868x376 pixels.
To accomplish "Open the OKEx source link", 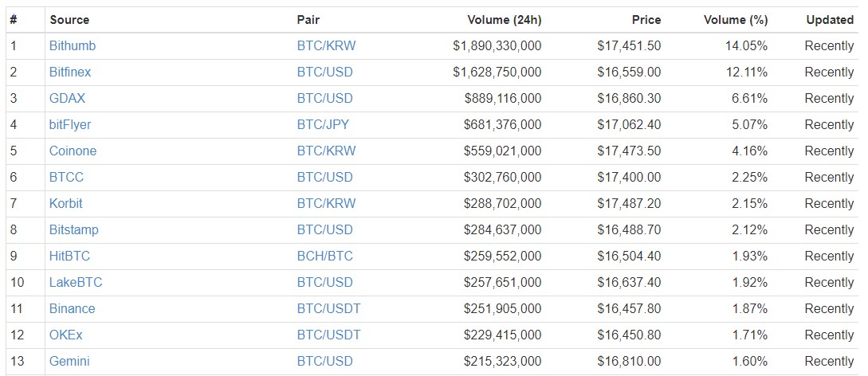I will coord(67,335).
